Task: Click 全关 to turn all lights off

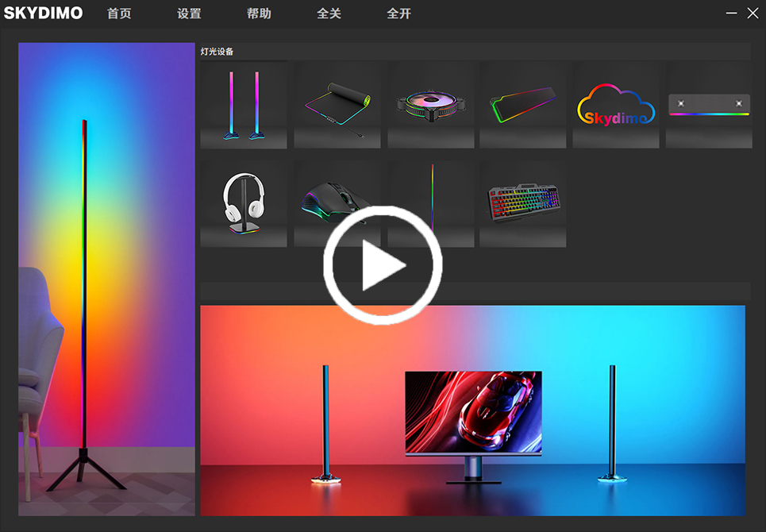Action: tap(329, 13)
